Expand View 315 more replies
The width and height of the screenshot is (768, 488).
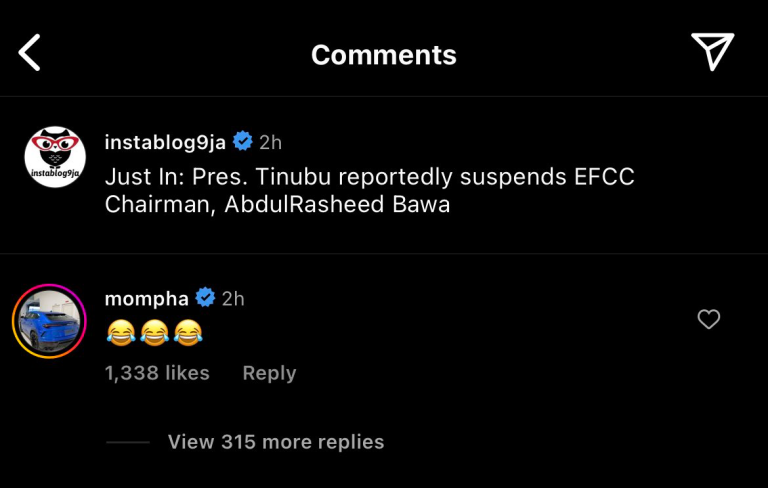(x=275, y=442)
